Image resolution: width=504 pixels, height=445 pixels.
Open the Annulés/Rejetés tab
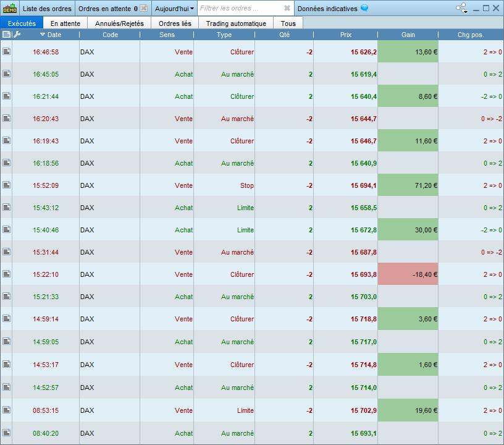point(119,23)
